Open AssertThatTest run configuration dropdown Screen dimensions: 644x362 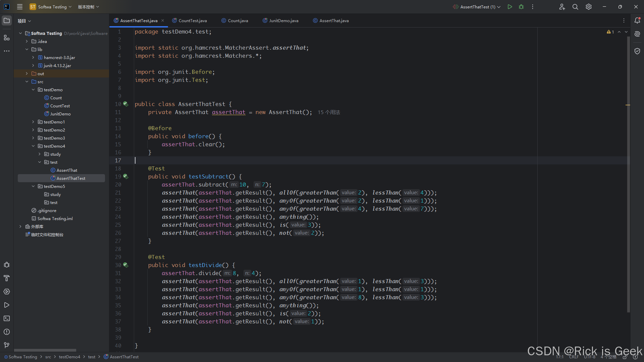(477, 7)
